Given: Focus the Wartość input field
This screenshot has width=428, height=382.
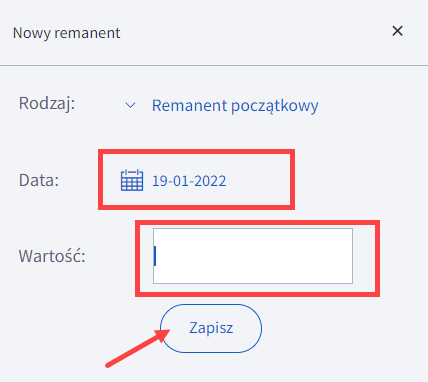Looking at the screenshot, I should tap(253, 256).
